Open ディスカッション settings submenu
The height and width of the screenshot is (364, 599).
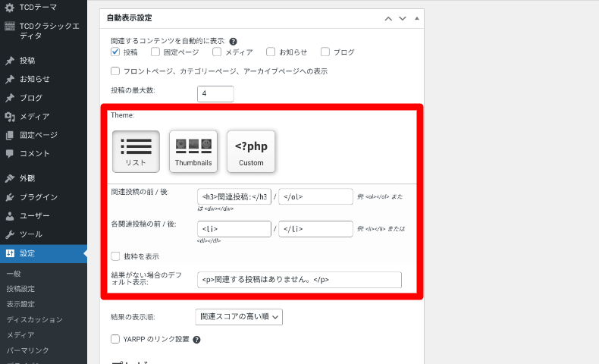[34, 320]
